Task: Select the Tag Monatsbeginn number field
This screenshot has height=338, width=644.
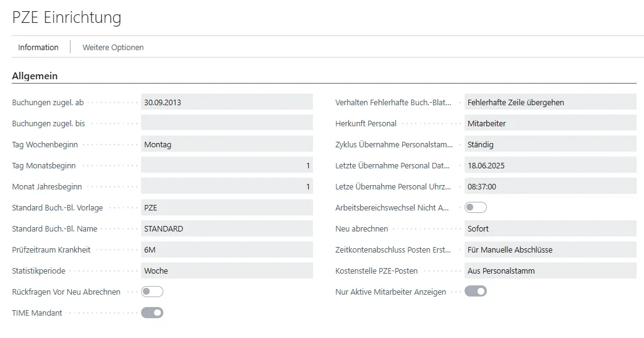Action: [x=226, y=165]
